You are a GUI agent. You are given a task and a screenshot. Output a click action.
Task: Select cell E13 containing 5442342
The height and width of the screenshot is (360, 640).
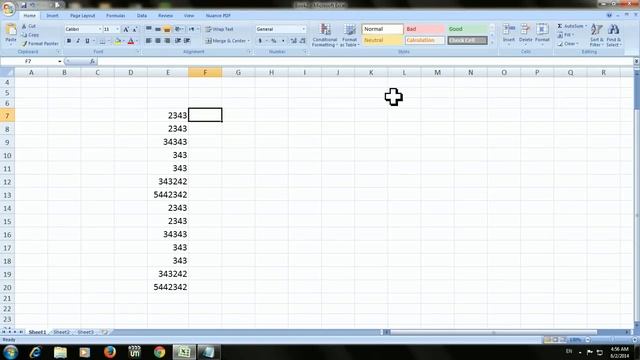(168, 195)
